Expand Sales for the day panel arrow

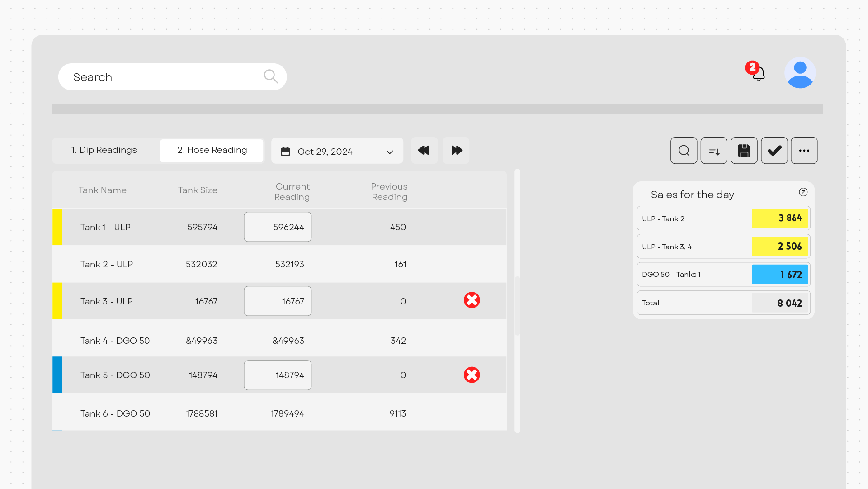point(803,192)
